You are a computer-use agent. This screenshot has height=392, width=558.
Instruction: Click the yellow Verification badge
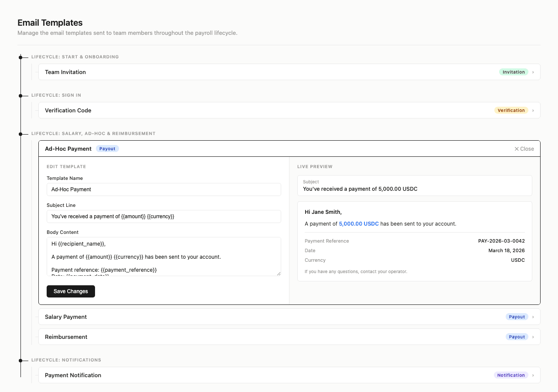[511, 111]
